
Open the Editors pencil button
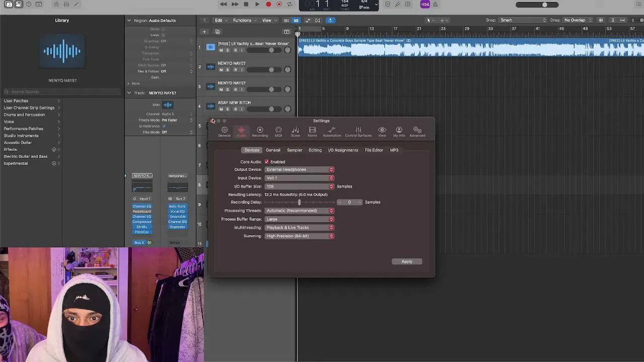(76, 5)
